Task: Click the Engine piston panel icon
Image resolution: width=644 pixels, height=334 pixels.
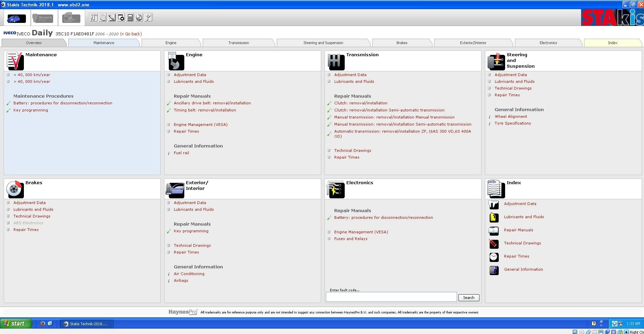Action: click(176, 61)
